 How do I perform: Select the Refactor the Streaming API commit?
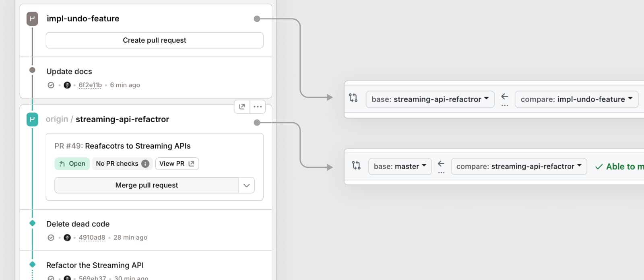coord(95,265)
